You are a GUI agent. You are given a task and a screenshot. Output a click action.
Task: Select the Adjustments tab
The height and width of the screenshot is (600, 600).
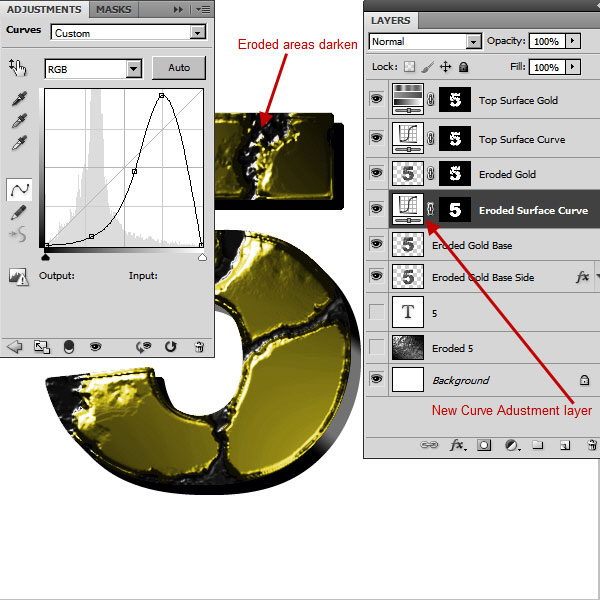click(x=44, y=9)
